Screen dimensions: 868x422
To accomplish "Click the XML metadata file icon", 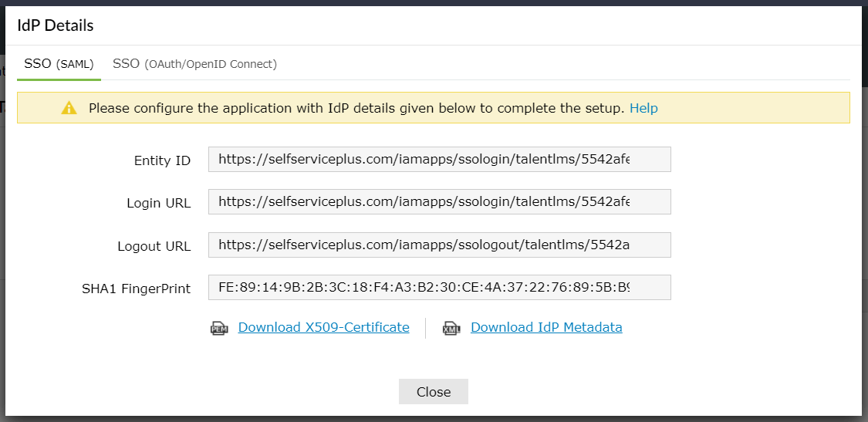I will pyautogui.click(x=451, y=329).
